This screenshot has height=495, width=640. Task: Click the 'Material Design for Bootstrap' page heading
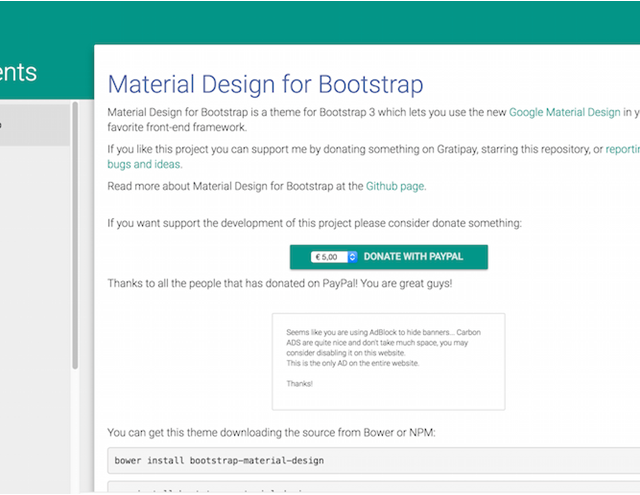click(265, 84)
